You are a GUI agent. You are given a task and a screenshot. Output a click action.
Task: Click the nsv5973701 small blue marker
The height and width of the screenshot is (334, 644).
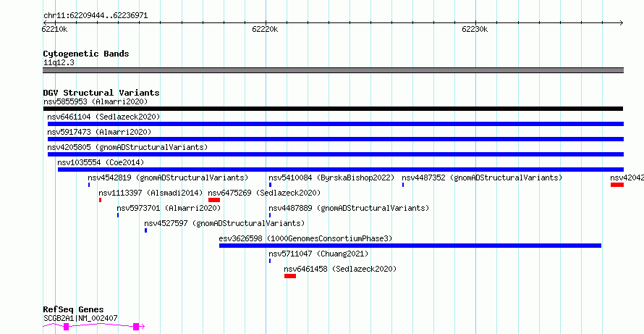(x=118, y=215)
